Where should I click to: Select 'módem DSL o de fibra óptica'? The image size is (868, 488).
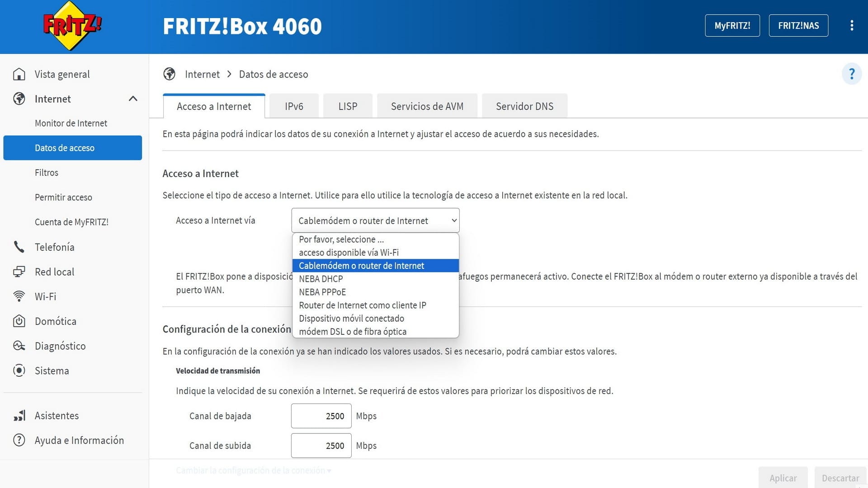(x=376, y=331)
